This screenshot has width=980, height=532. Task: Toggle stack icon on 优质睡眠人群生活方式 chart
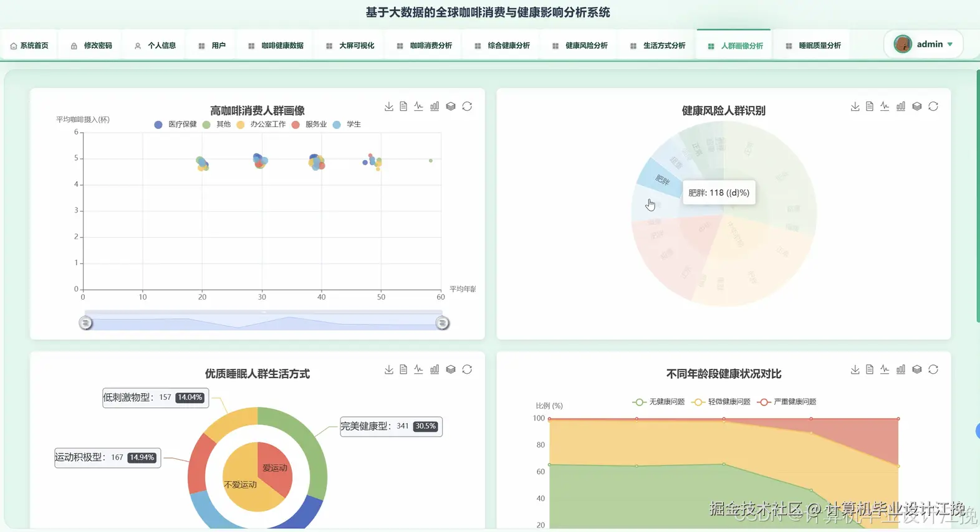coord(451,369)
